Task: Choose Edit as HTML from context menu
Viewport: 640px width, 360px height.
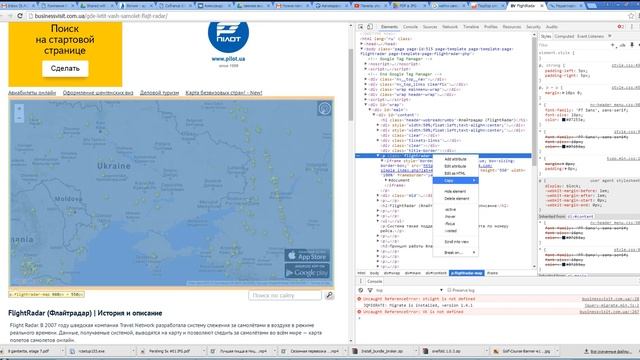Action: [455, 173]
